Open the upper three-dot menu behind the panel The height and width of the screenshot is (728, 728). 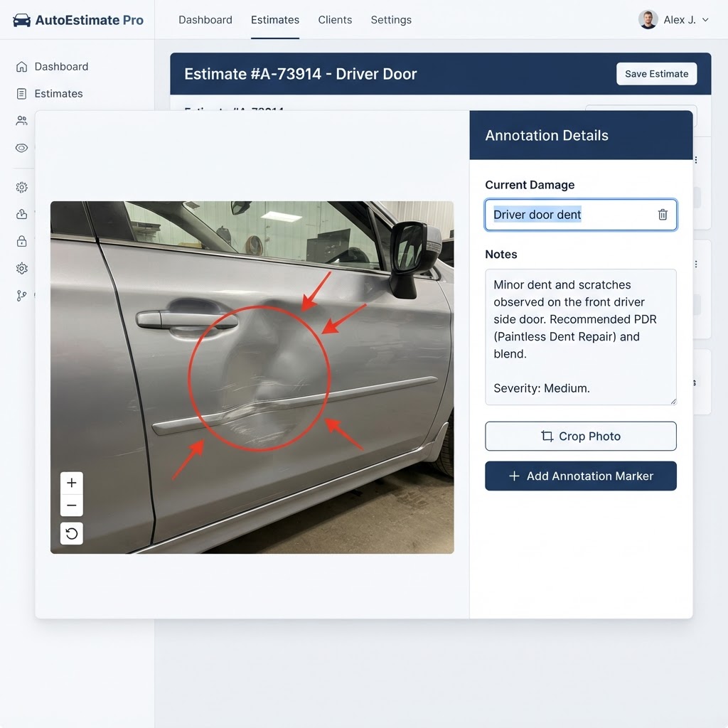point(695,160)
